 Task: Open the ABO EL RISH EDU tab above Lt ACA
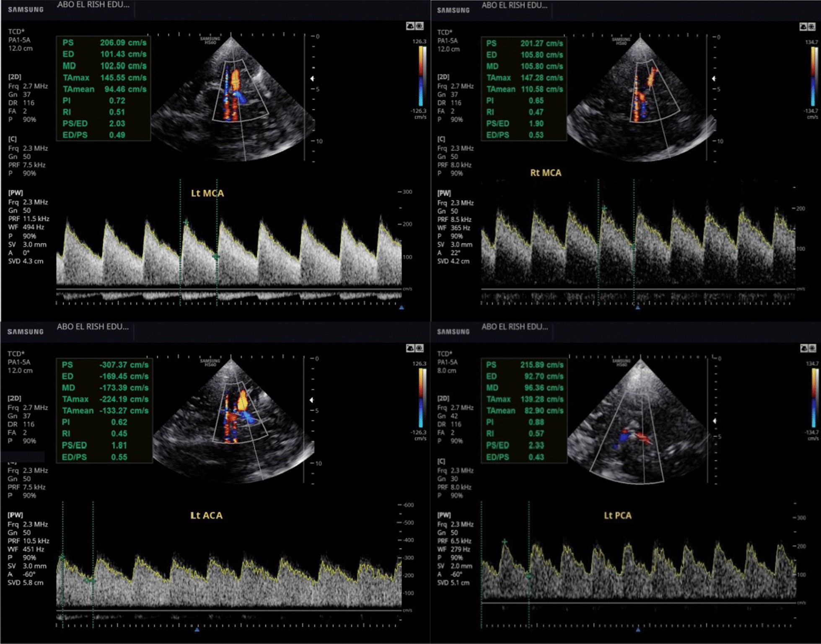pyautogui.click(x=93, y=327)
